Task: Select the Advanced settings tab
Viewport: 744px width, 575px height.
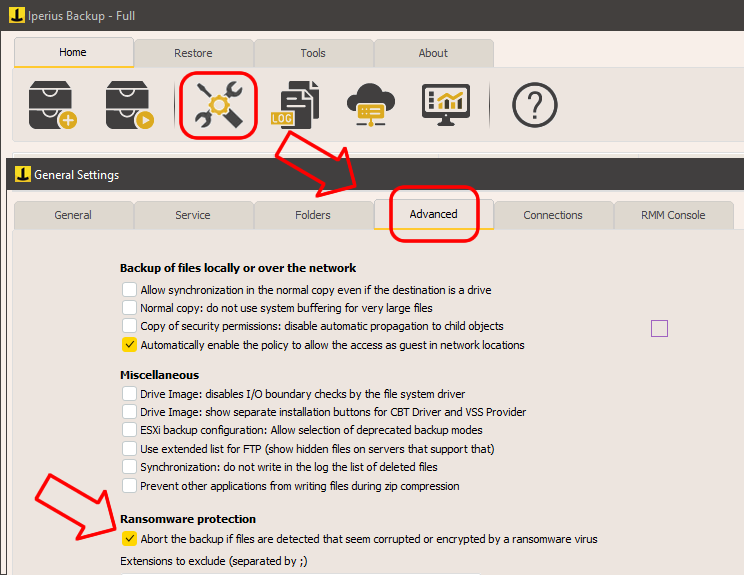Action: (x=434, y=214)
